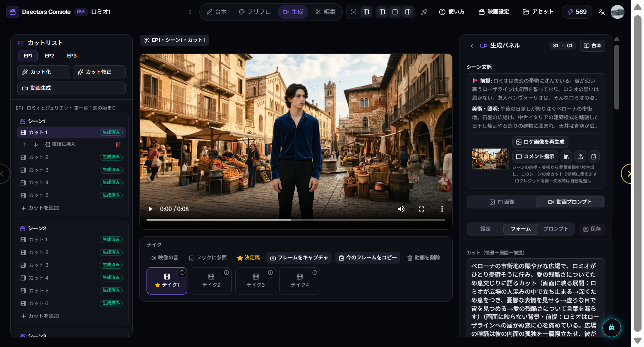This screenshot has height=347, width=644.
Task: Click the focus frame icon in top bar
Action: point(353,12)
